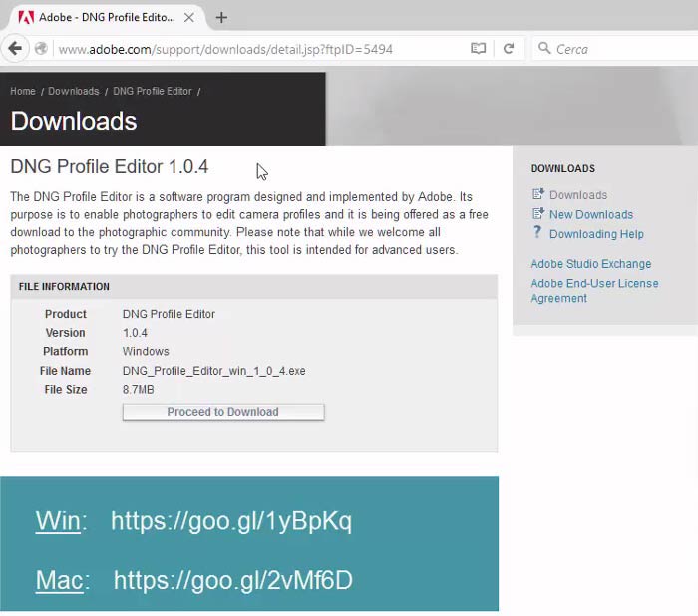The image size is (698, 616).
Task: Select the Adobe - DNG Profile Editor tab
Action: [107, 17]
